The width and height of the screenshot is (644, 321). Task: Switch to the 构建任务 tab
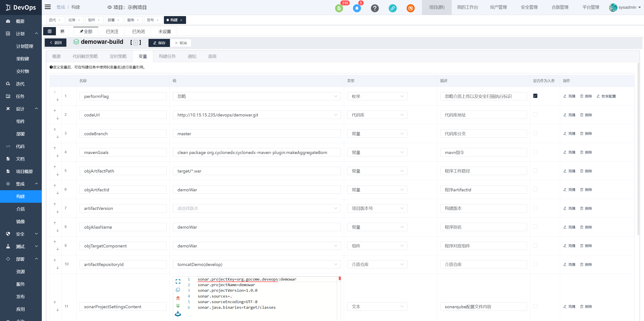(167, 57)
